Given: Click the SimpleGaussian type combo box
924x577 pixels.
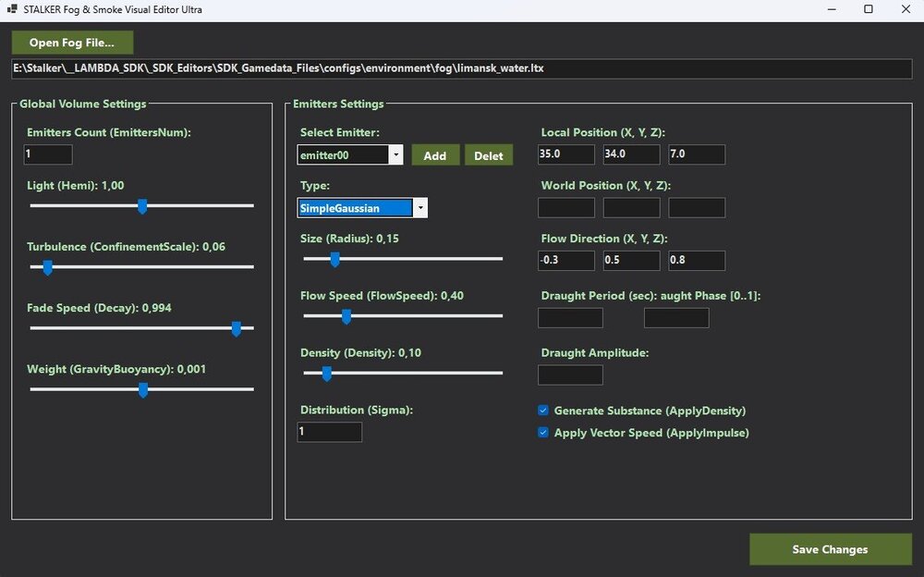Looking at the screenshot, I should pyautogui.click(x=362, y=208).
